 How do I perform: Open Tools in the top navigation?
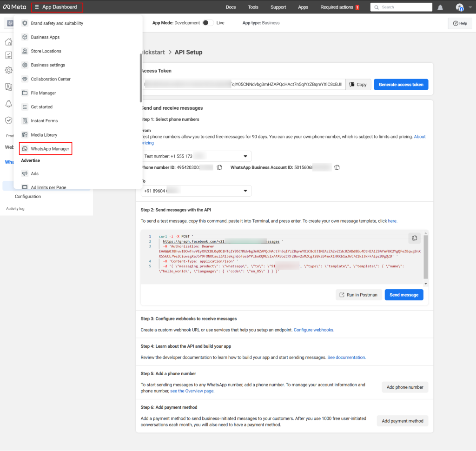click(253, 7)
